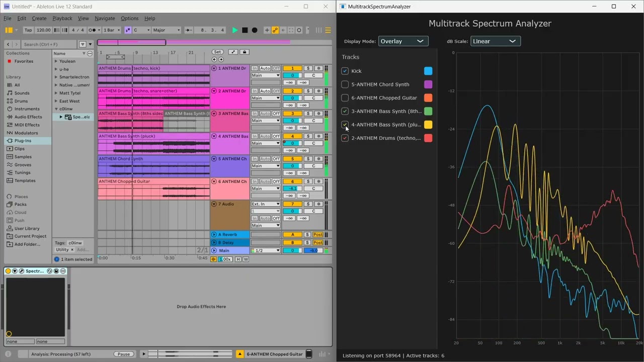Solo track 1 ANTHEM Drums
The height and width of the screenshot is (362, 644).
308,68
